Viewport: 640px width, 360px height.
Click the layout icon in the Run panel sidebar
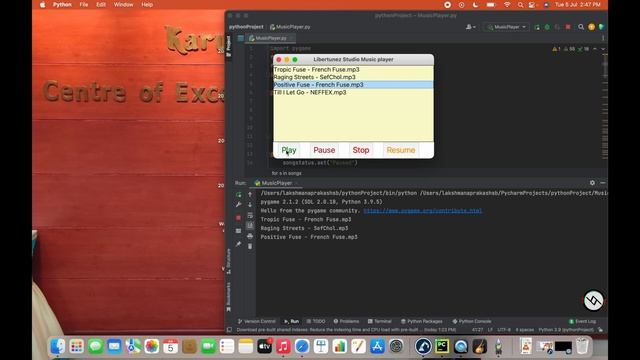pos(238,231)
